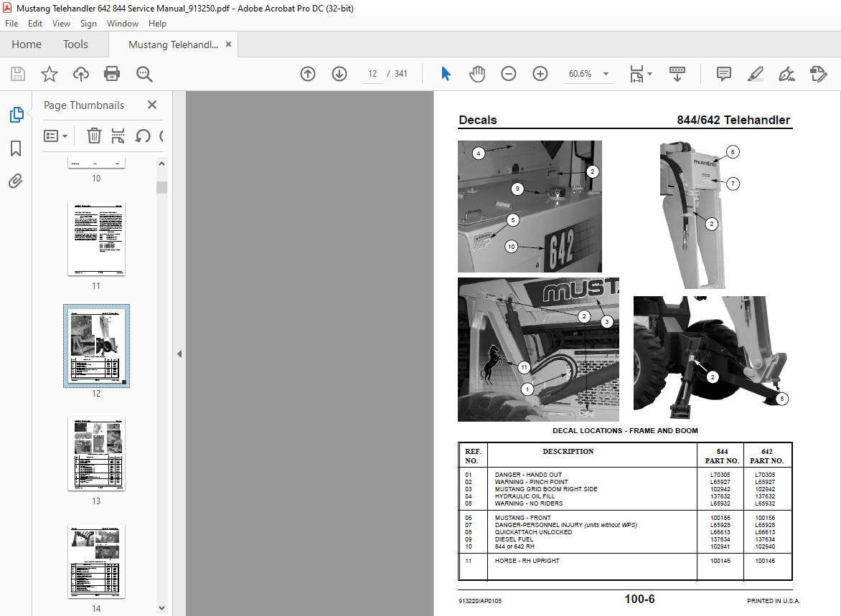Click the read mode download-arrow icon
The image size is (841, 616).
[x=677, y=74]
